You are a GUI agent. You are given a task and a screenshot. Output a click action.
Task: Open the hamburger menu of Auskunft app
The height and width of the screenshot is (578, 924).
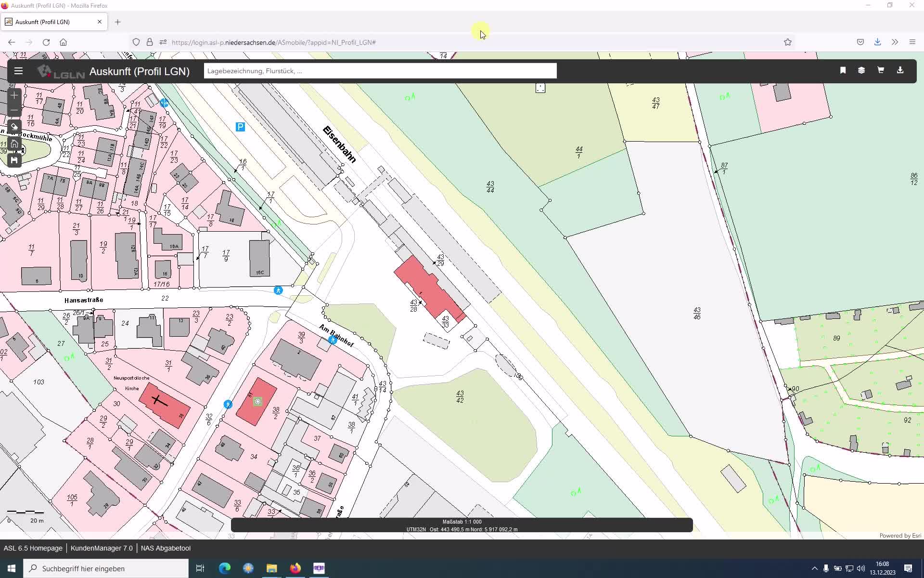tap(18, 71)
